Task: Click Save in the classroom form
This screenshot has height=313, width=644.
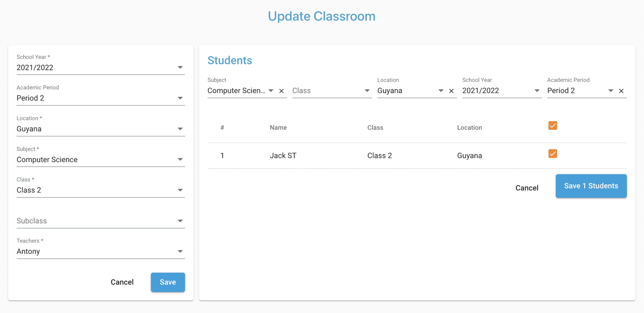Action: click(168, 282)
